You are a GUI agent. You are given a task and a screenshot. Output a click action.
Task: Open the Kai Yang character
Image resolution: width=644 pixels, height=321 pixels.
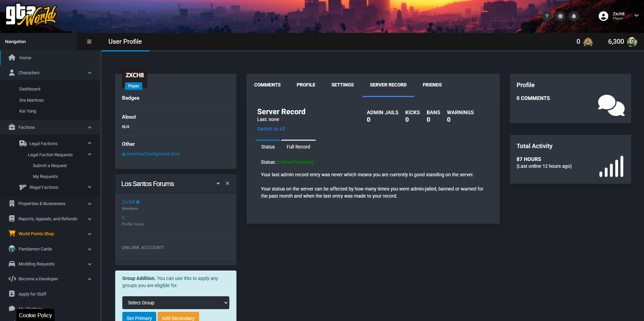click(28, 111)
